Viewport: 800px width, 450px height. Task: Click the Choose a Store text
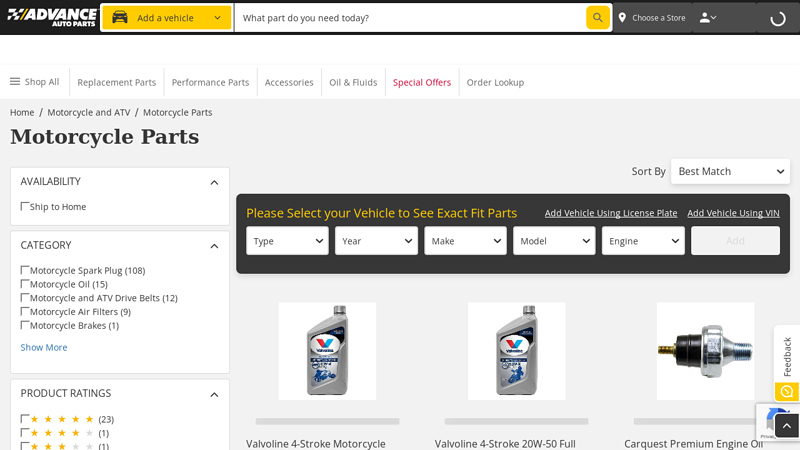659,18
